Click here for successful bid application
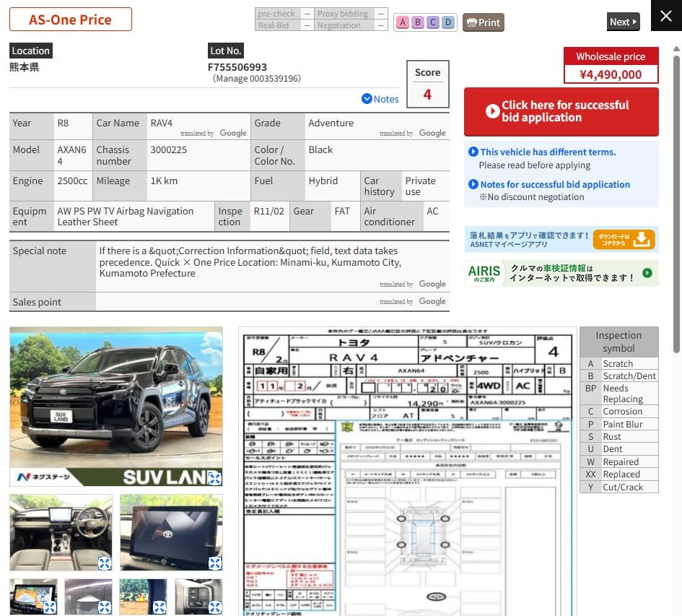 click(x=561, y=111)
